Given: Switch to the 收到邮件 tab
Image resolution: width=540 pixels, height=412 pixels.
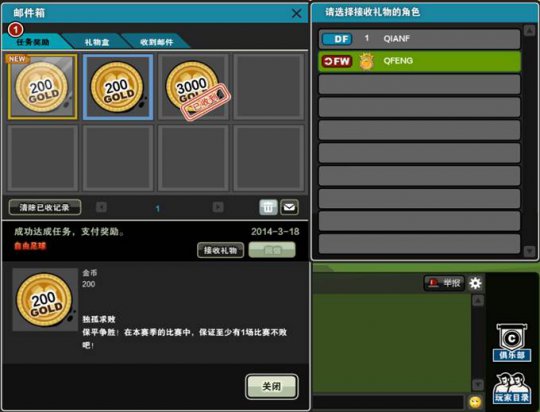Looking at the screenshot, I should 157,42.
